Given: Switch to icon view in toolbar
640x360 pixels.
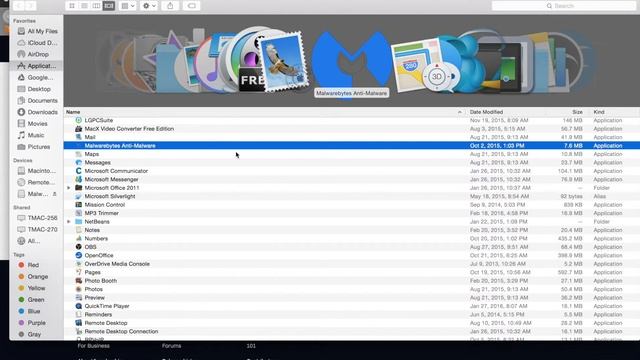Looking at the screenshot, I should point(72,6).
